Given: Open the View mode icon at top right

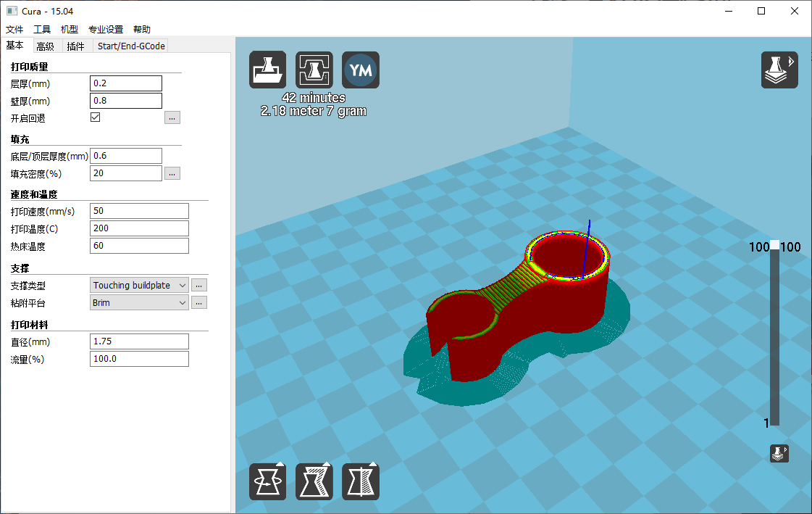Looking at the screenshot, I should pyautogui.click(x=779, y=70).
